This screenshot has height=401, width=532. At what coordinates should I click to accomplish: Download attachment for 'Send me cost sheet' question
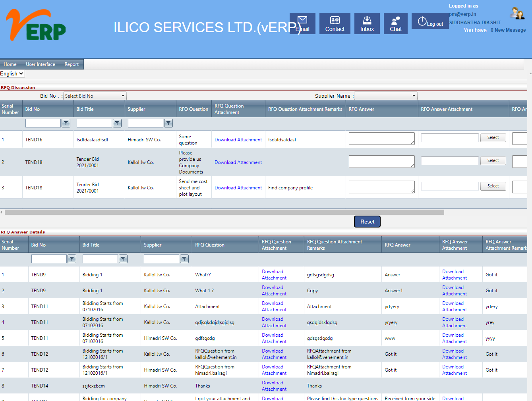238,188
